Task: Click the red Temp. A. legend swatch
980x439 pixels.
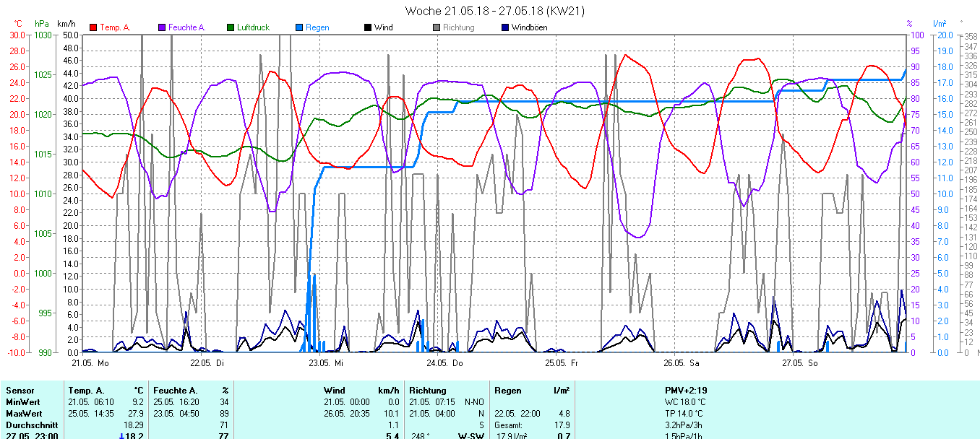Action: tap(93, 27)
